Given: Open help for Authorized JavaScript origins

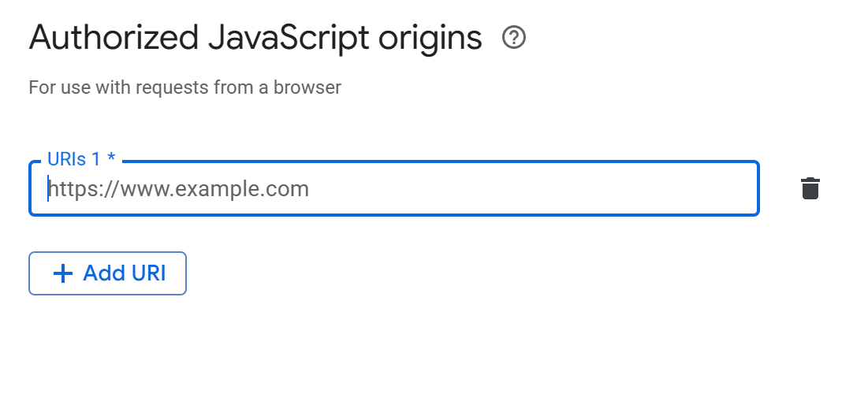Looking at the screenshot, I should (514, 37).
